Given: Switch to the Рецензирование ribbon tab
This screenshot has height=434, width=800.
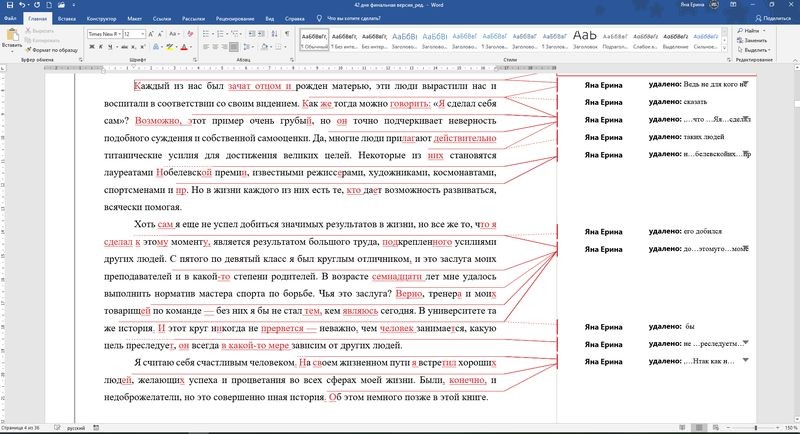Looking at the screenshot, I should pos(235,18).
